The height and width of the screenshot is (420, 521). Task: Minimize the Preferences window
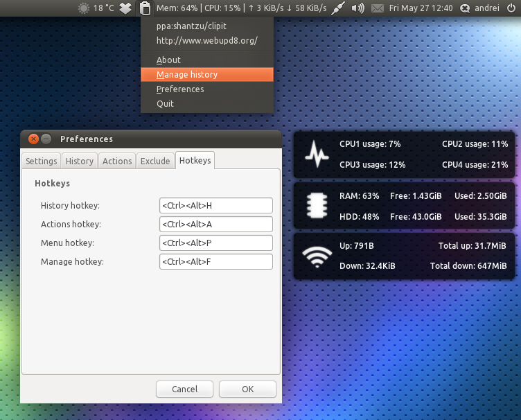tap(46, 139)
